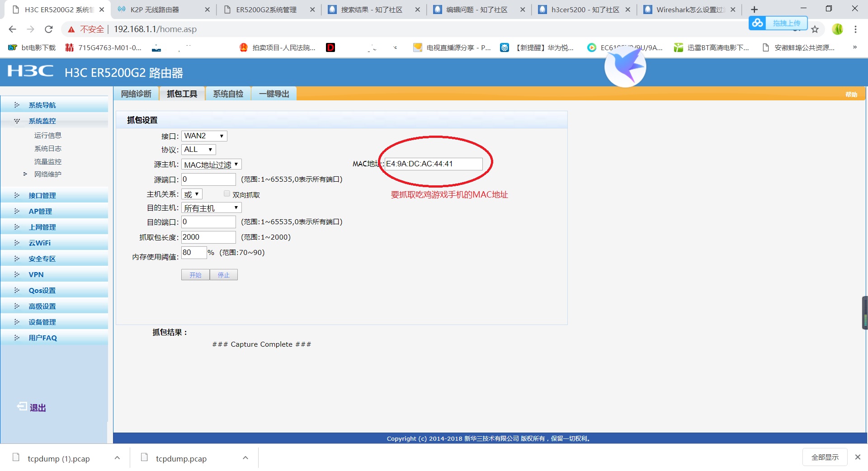
Task: Collapse the 系统监控 sidebar menu
Action: tap(54, 121)
